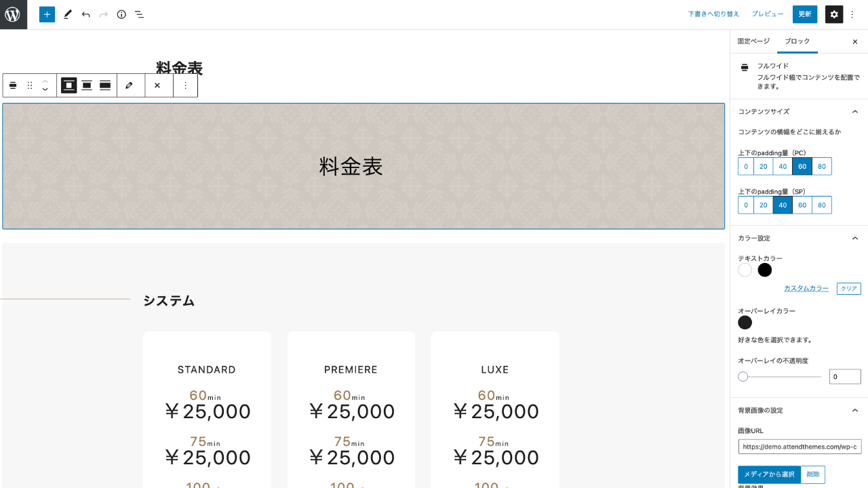The width and height of the screenshot is (868, 488).
Task: Select full width alignment in block toolbar
Action: click(105, 85)
